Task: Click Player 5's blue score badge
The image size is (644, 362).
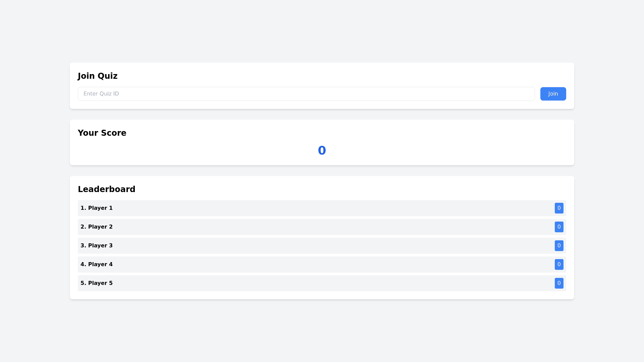Action: coord(559,283)
